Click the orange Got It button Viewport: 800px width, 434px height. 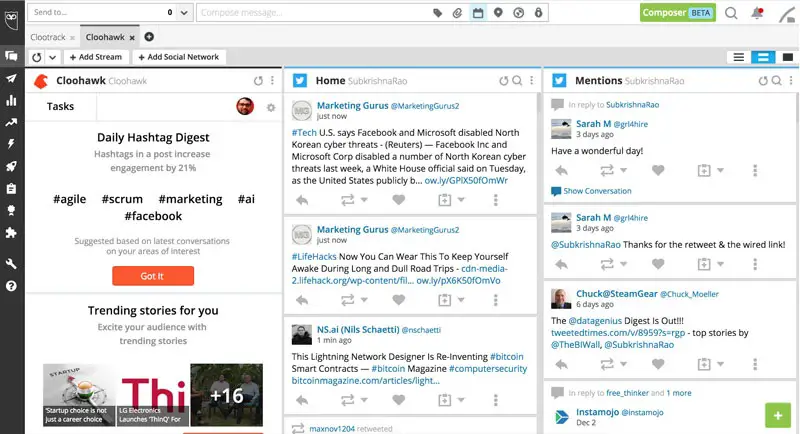pos(153,276)
